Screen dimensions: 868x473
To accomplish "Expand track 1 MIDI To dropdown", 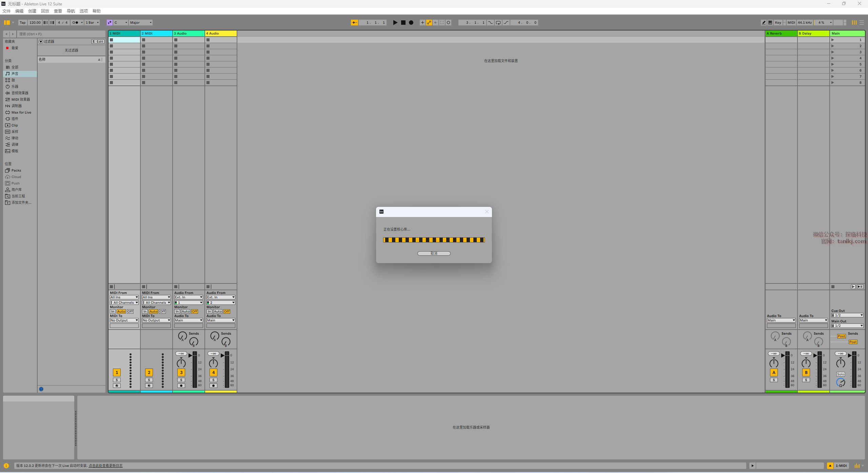I will [x=124, y=320].
